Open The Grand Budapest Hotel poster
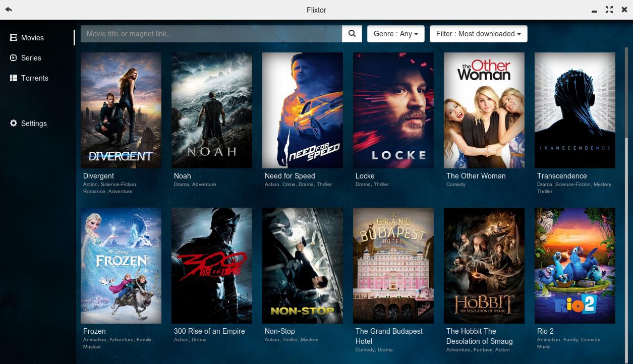The width and height of the screenshot is (633, 364). click(x=393, y=266)
